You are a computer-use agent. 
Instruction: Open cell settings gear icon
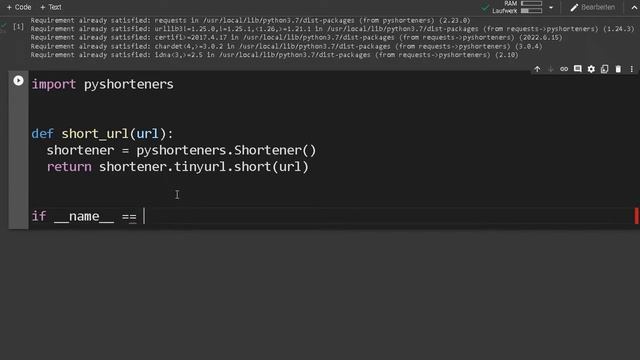click(x=591, y=69)
